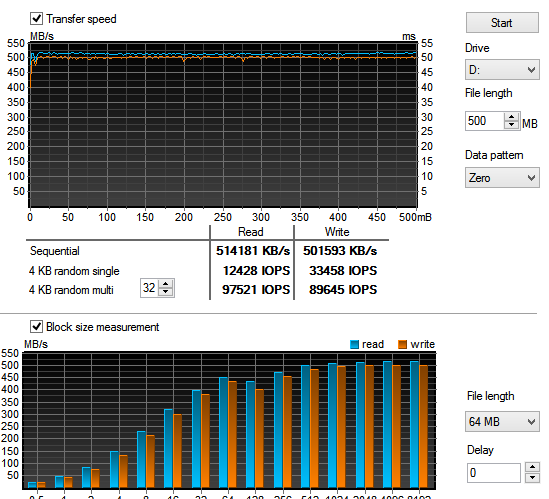Image resolution: width=549 pixels, height=499 pixels.
Task: Select the Sequential read result 514181 KB/s
Action: click(253, 251)
